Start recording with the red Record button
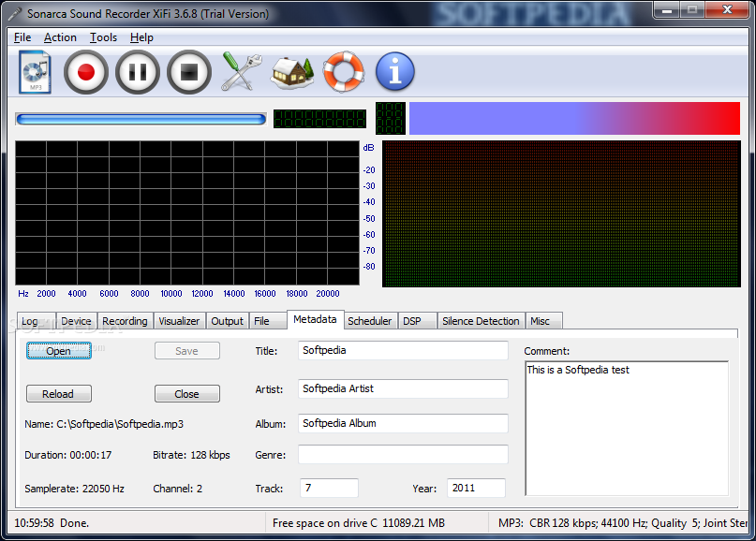 (x=86, y=72)
